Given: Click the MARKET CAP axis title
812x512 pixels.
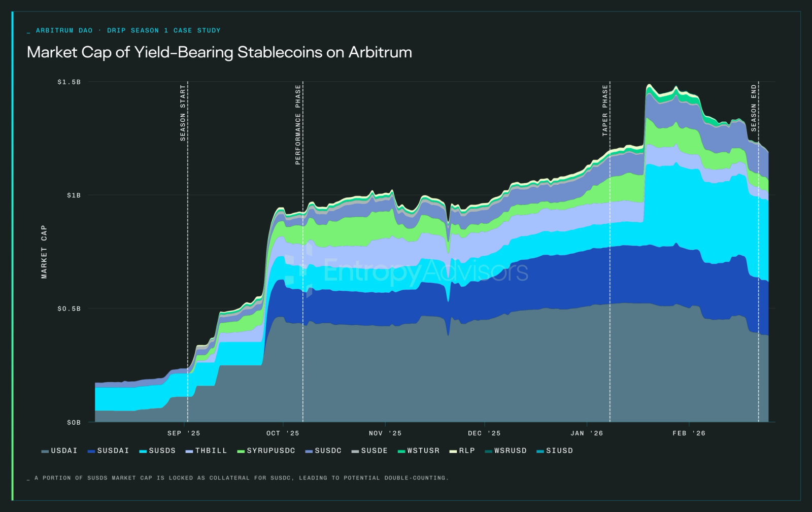Looking at the screenshot, I should [x=44, y=252].
